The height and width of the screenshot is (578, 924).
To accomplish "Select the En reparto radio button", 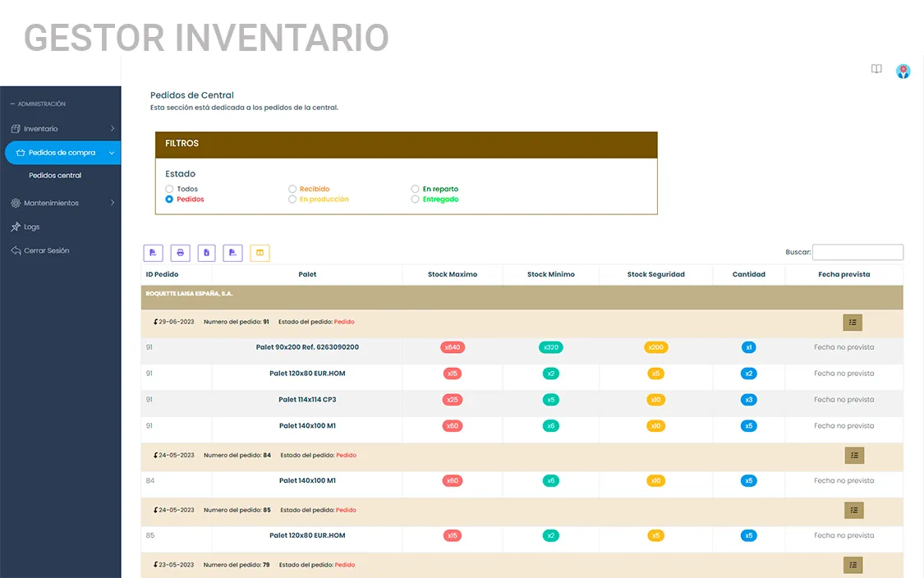I will tap(415, 189).
